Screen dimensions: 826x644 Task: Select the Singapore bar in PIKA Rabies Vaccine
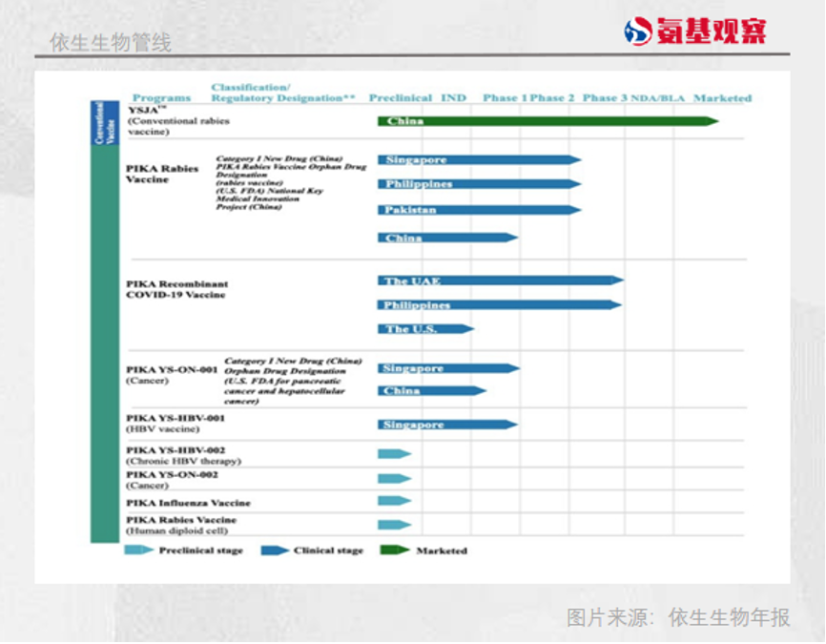(x=480, y=159)
